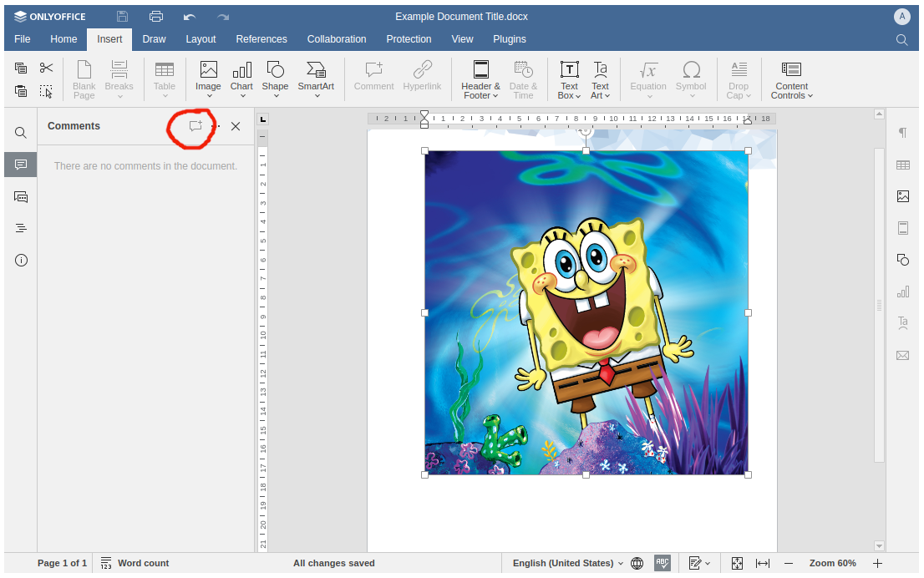Screen dimensions: 924x578
Task: Zoom in with the plus icon
Action: point(877,563)
